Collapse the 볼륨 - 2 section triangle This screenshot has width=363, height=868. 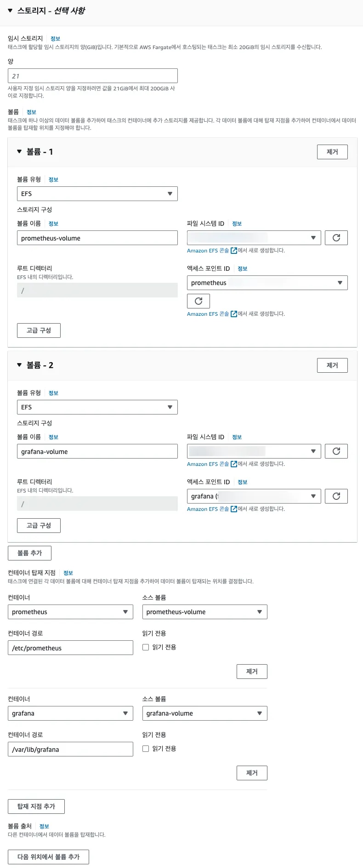[19, 365]
